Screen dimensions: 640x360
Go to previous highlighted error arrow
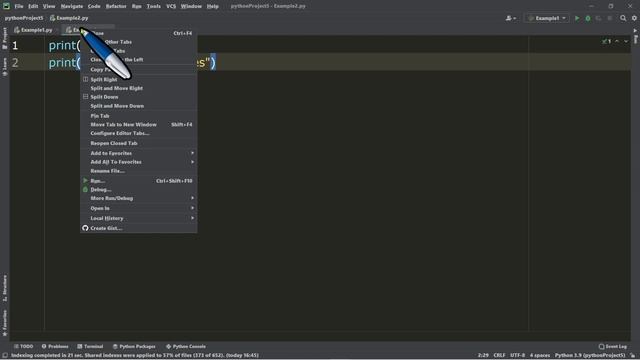[617, 42]
